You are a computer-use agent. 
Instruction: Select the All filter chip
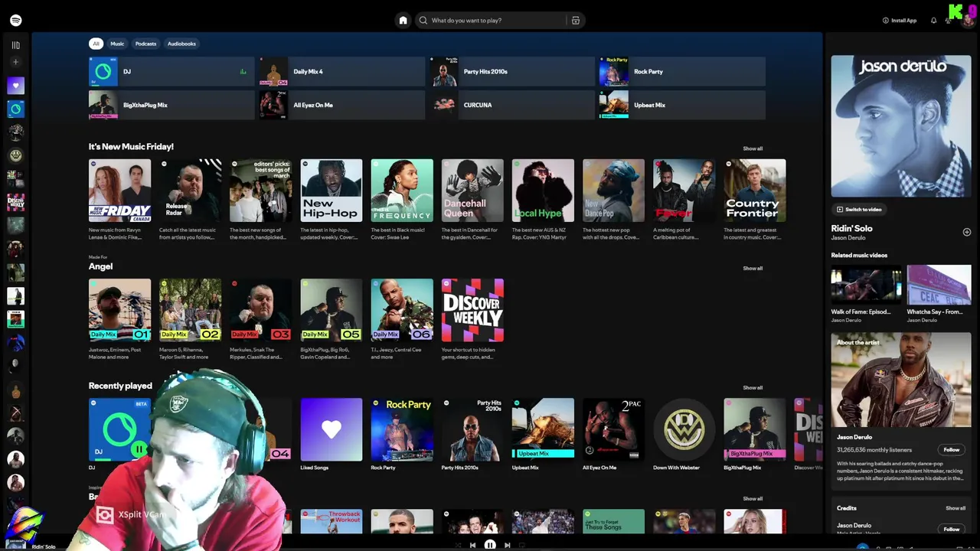click(x=96, y=44)
